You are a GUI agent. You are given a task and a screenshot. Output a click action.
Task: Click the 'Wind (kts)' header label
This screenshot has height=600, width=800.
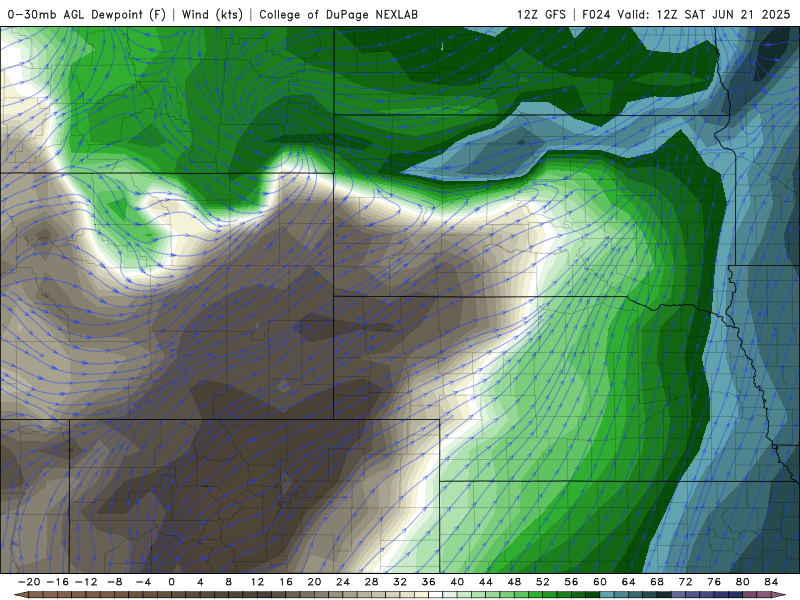[212, 14]
